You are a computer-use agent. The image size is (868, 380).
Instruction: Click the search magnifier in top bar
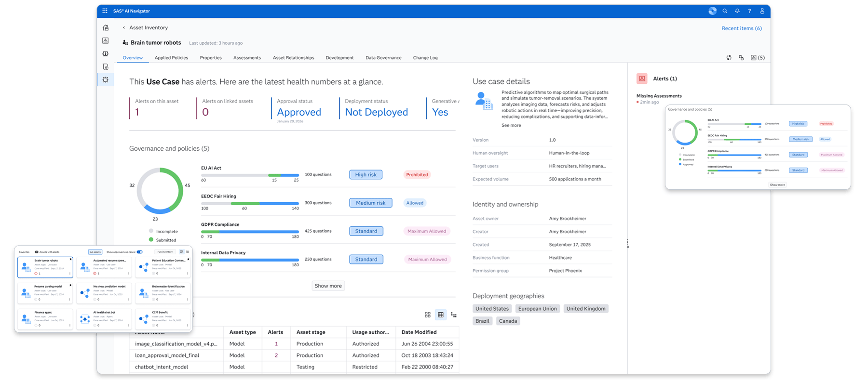[725, 11]
